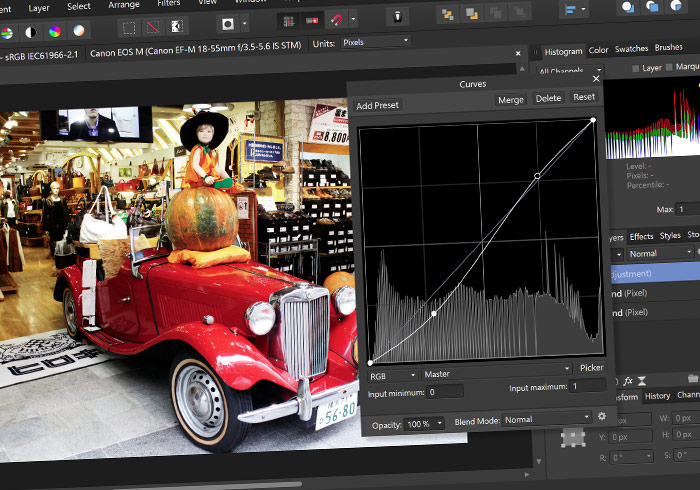The image size is (700, 490).
Task: Open the Units dropdown showing Pixels
Action: [x=375, y=42]
